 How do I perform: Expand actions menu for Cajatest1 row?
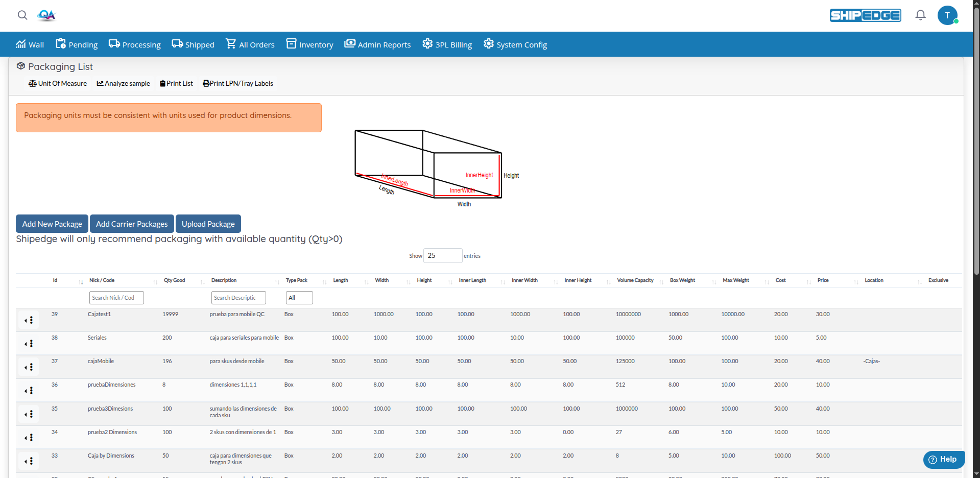point(29,320)
